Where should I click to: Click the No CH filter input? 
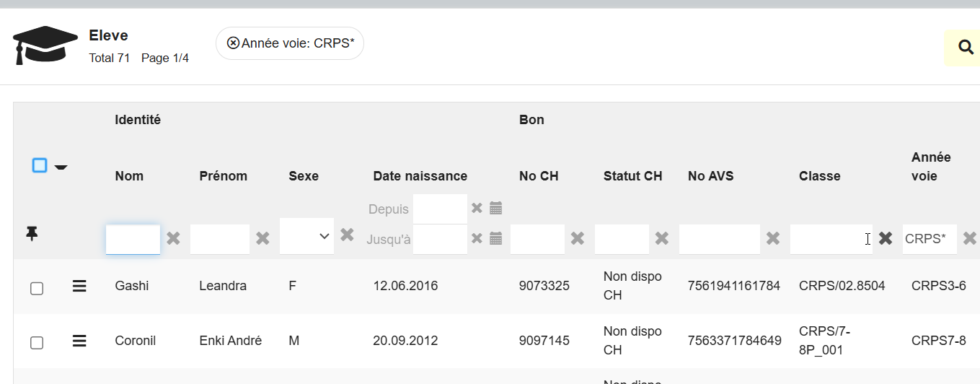coord(537,239)
